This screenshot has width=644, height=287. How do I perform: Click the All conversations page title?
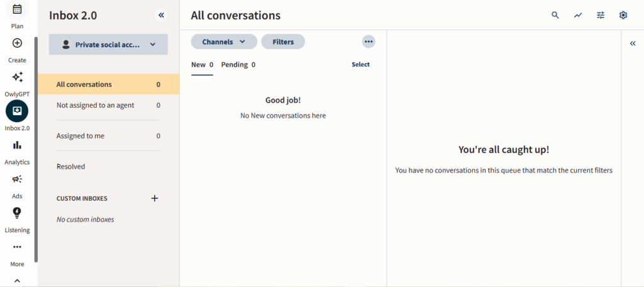[x=235, y=16]
